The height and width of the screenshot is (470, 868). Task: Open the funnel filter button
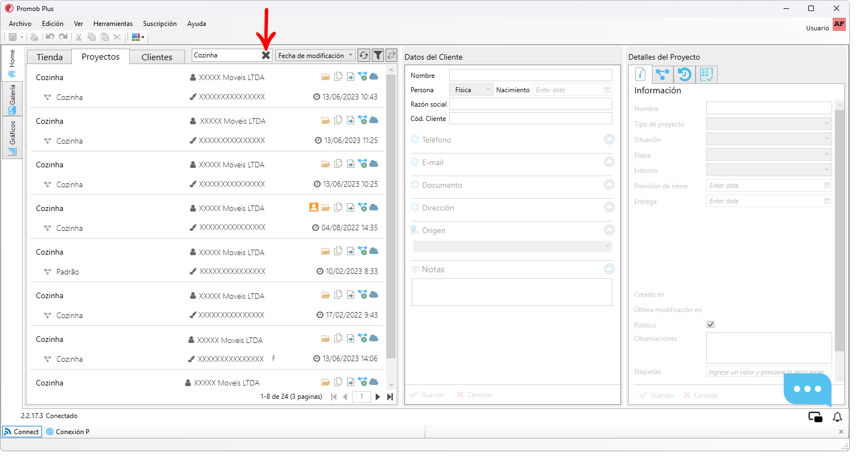pyautogui.click(x=378, y=55)
